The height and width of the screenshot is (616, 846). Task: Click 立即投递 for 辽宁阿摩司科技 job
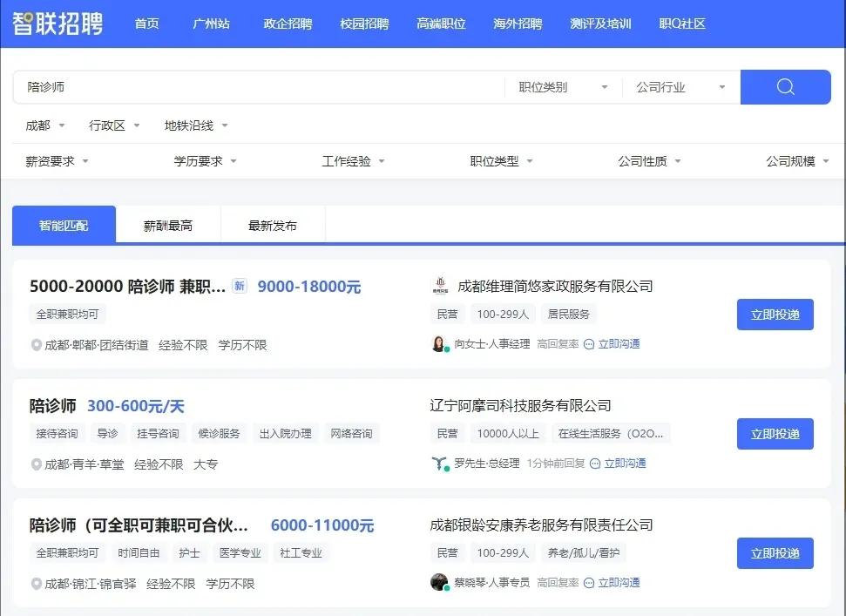coord(775,434)
